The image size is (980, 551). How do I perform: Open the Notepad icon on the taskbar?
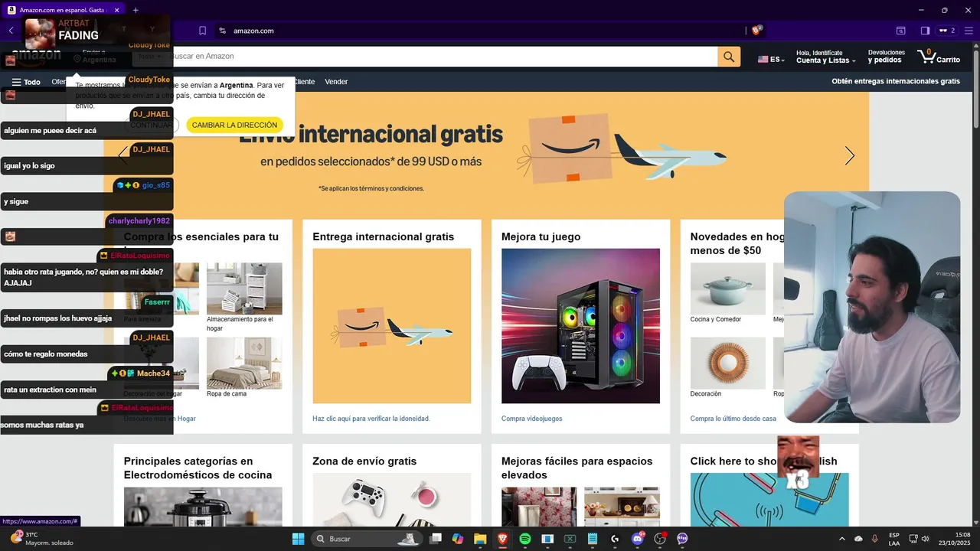click(x=593, y=539)
